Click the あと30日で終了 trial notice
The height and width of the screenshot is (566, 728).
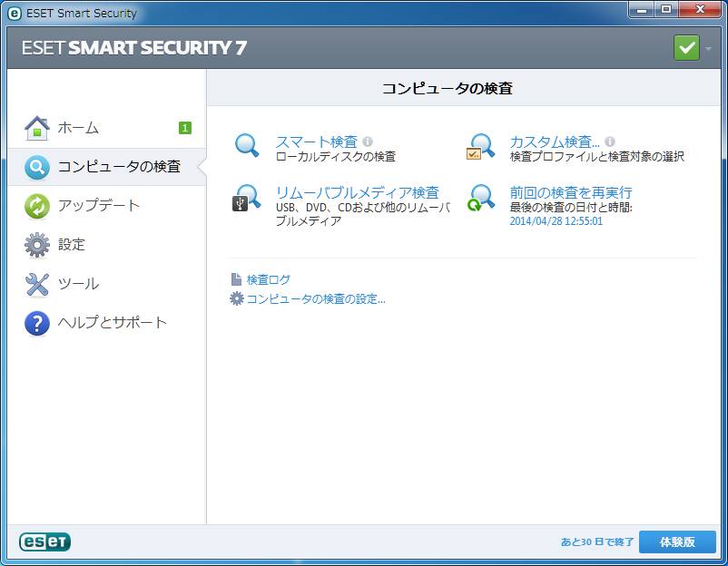point(596,542)
